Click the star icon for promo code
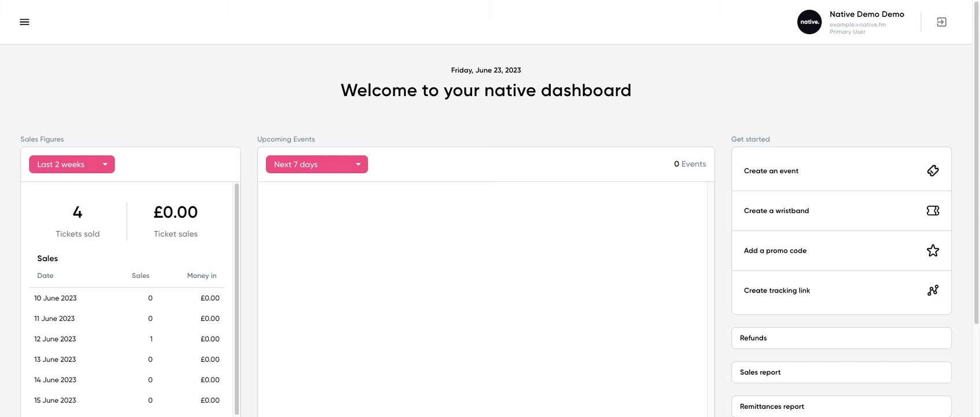This screenshot has height=417, width=980. point(933,251)
